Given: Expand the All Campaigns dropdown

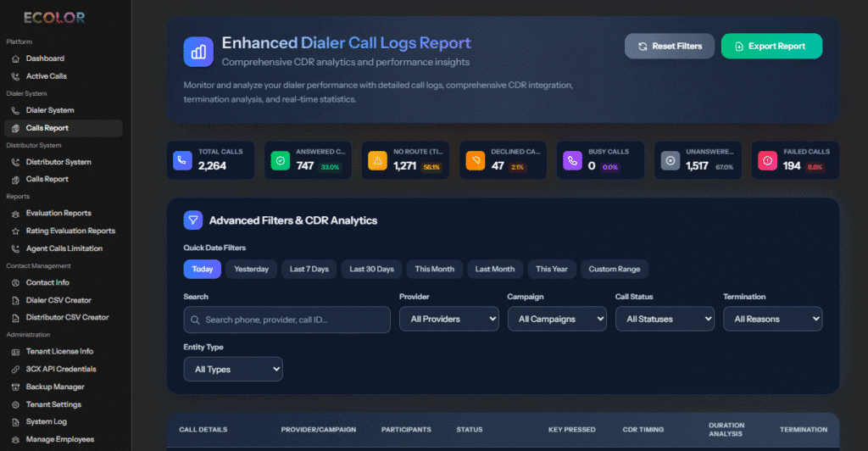Looking at the screenshot, I should pyautogui.click(x=557, y=319).
